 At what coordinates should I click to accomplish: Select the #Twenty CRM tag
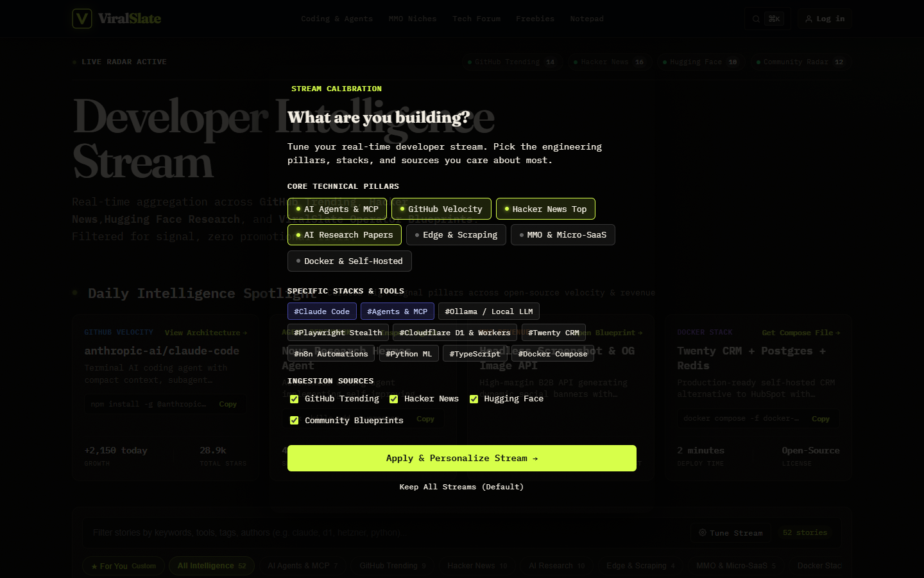pos(554,333)
